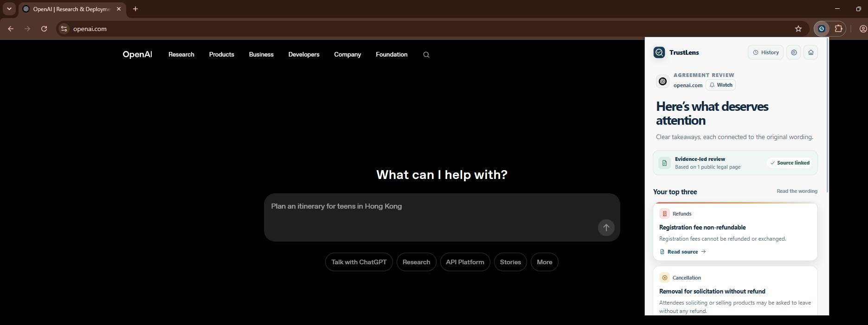The image size is (868, 325).
Task: Click the site information icon in address bar
Action: pos(64,29)
